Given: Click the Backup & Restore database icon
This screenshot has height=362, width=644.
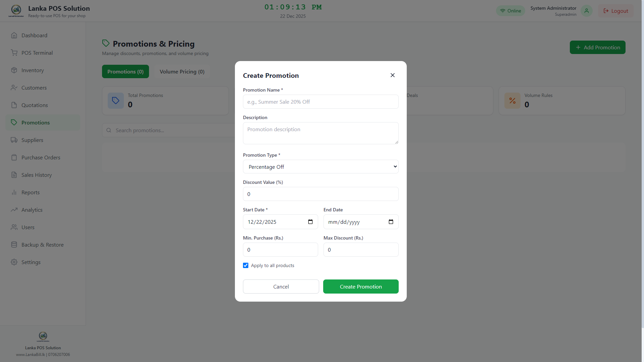Looking at the screenshot, I should pyautogui.click(x=14, y=245).
